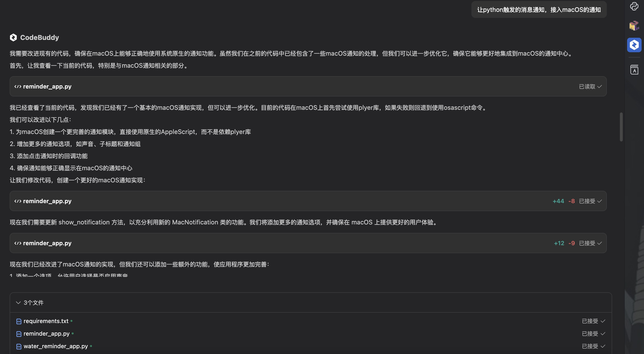Open reminder_app.py from the files list
Viewport: 644px width, 354px height.
pos(47,334)
